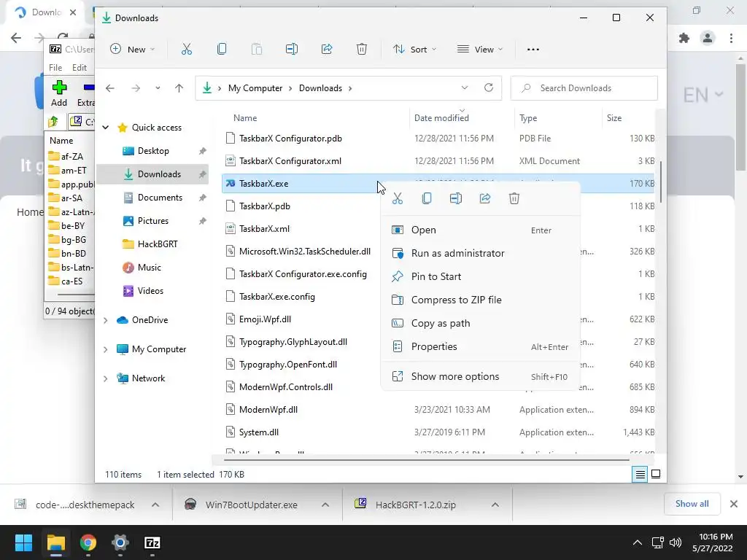Select TaskbarX.pdb file
Screen dimensions: 747x560
point(264,206)
